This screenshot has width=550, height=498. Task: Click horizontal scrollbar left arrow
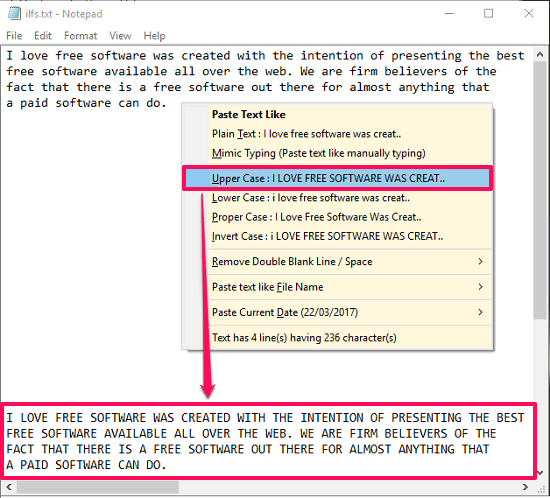[9, 487]
